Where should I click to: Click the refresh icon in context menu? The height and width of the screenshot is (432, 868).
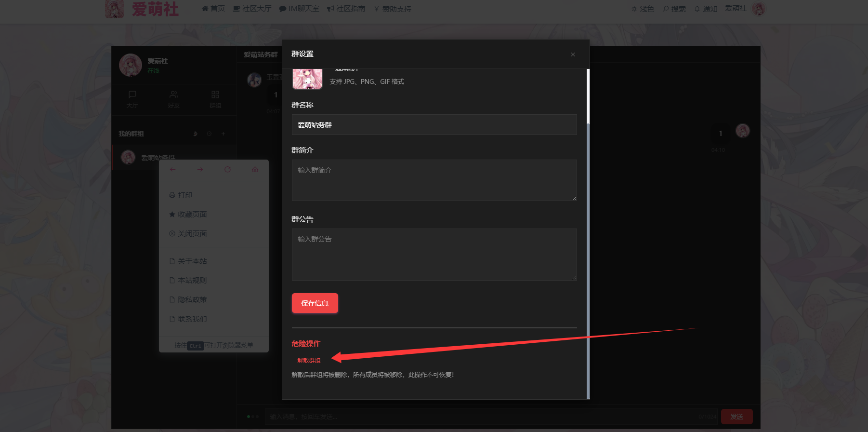(x=227, y=170)
